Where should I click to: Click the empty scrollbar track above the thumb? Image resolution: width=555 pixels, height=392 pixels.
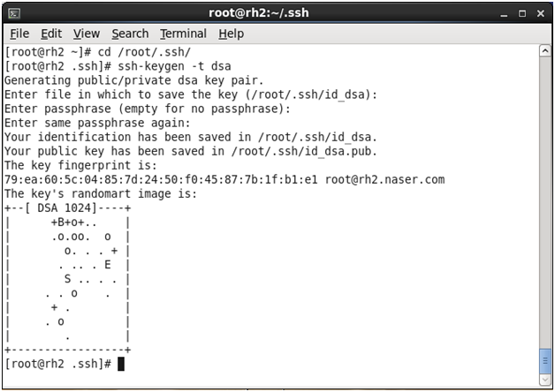pyautogui.click(x=544, y=203)
